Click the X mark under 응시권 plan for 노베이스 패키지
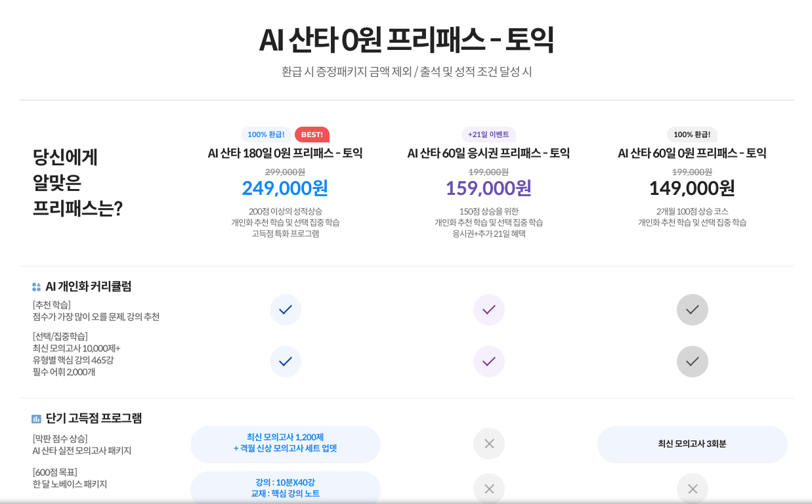 (488, 489)
